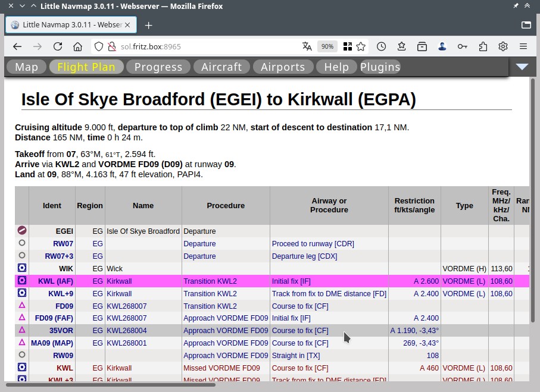Click the 'Restriction ft/kts/angle' column header
Image resolution: width=540 pixels, height=392 pixels.
point(414,205)
